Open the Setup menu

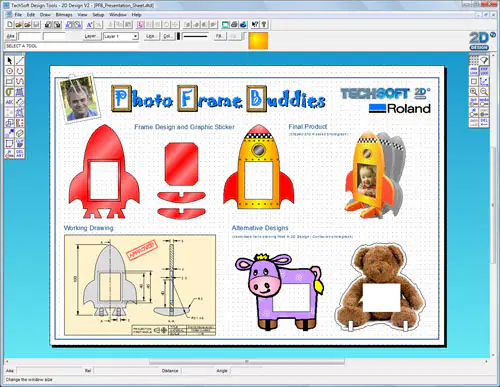tap(98, 15)
